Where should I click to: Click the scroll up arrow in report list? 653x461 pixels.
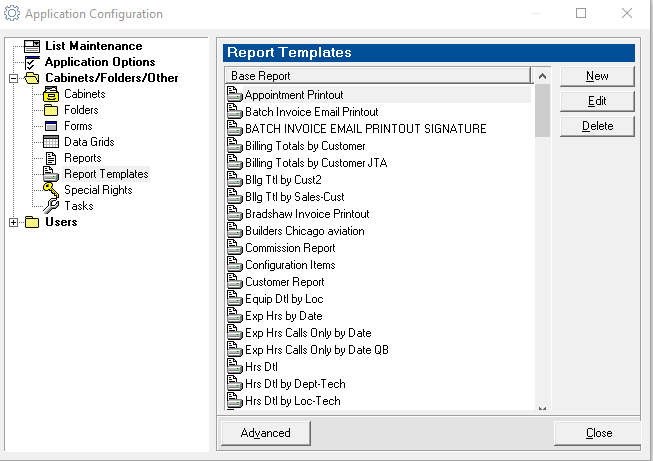pyautogui.click(x=542, y=76)
